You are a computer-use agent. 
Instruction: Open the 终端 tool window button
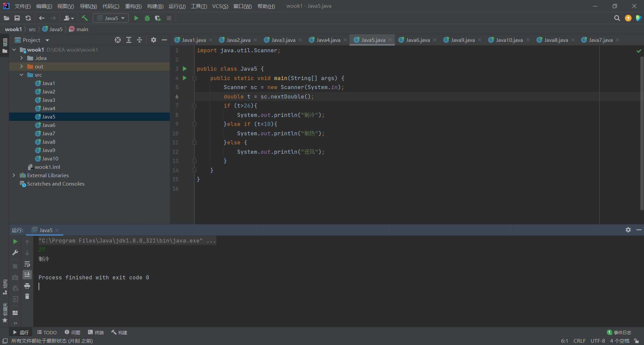coord(96,332)
